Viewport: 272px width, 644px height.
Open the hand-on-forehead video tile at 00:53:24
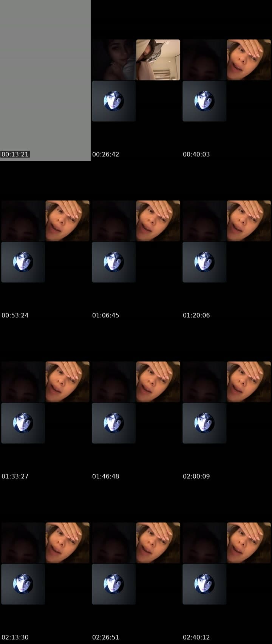pos(68,221)
